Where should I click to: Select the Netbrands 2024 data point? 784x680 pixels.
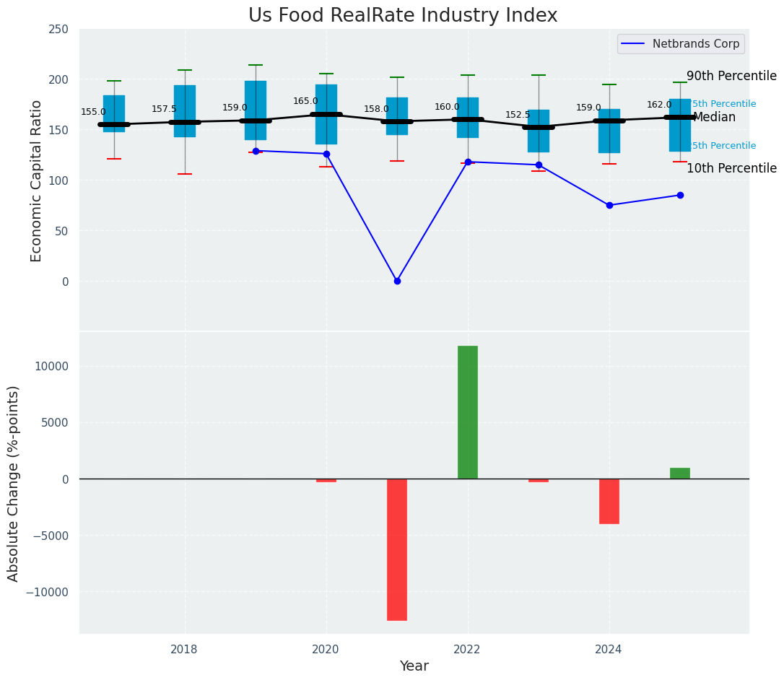point(609,205)
